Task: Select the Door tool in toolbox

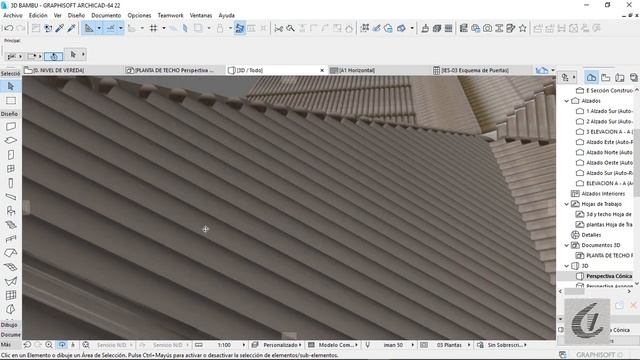Action: 11,155
